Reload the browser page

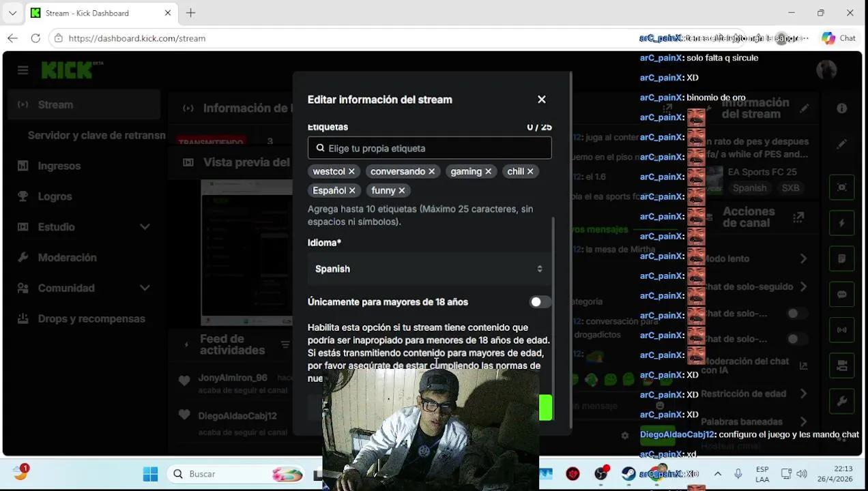[35, 38]
